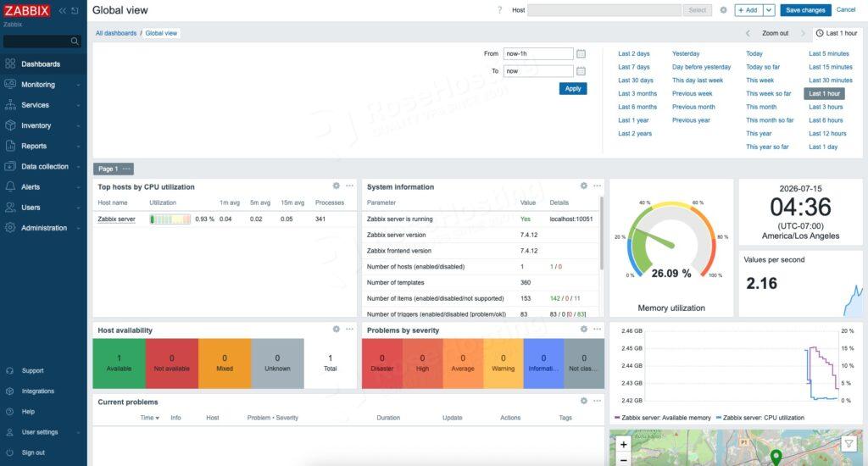Image resolution: width=868 pixels, height=466 pixels.
Task: Switch to the Last 1 hour time tab
Action: [837, 33]
